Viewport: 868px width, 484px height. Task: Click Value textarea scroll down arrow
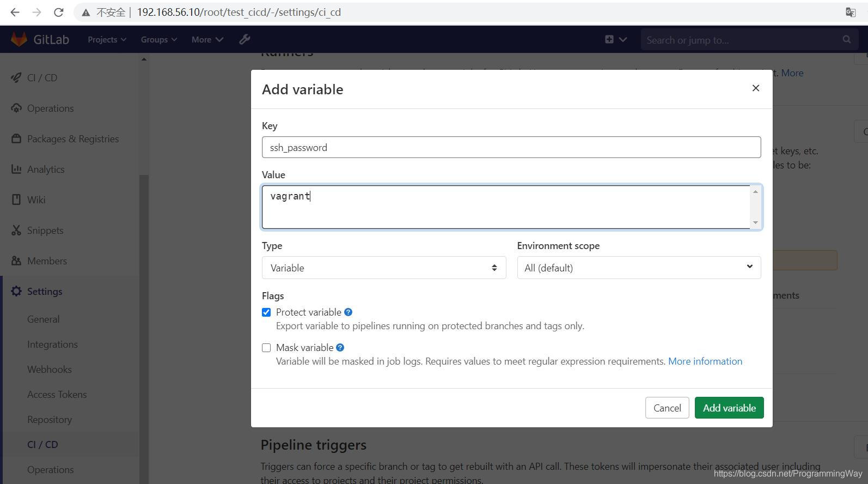(x=755, y=222)
